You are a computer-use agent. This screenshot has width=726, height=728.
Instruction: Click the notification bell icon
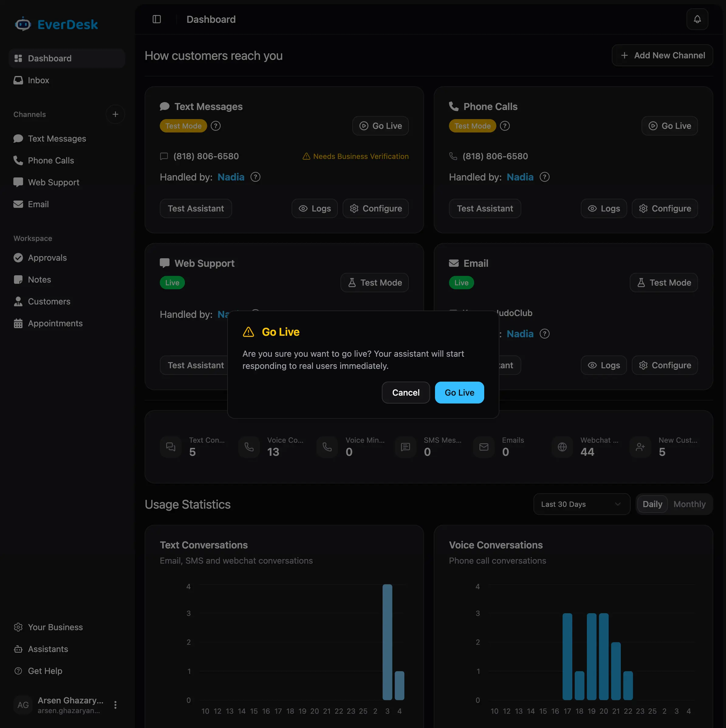click(697, 19)
